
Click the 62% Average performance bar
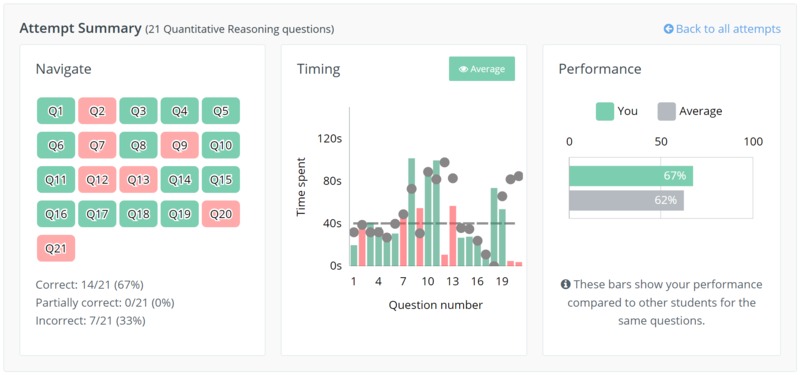click(627, 200)
